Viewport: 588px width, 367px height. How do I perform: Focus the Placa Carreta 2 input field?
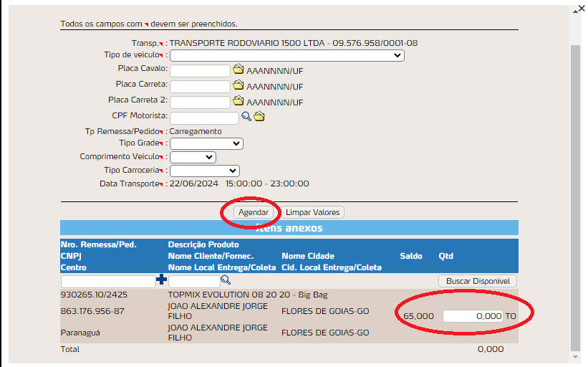click(x=200, y=103)
